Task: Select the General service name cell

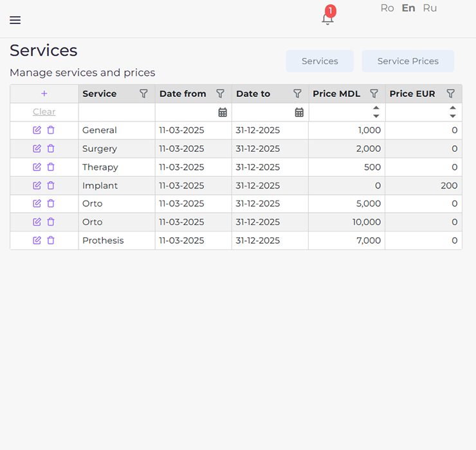Action: click(x=117, y=130)
